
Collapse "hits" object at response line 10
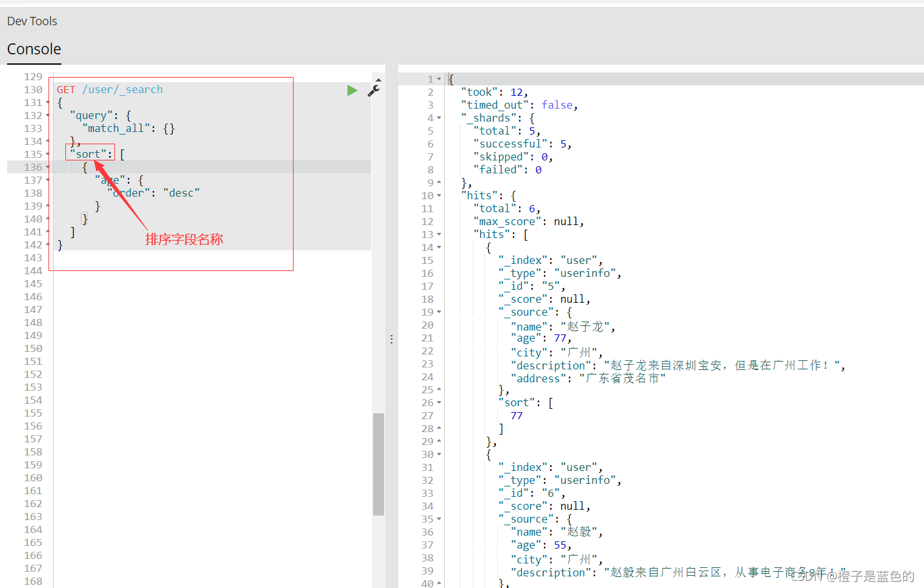point(439,196)
